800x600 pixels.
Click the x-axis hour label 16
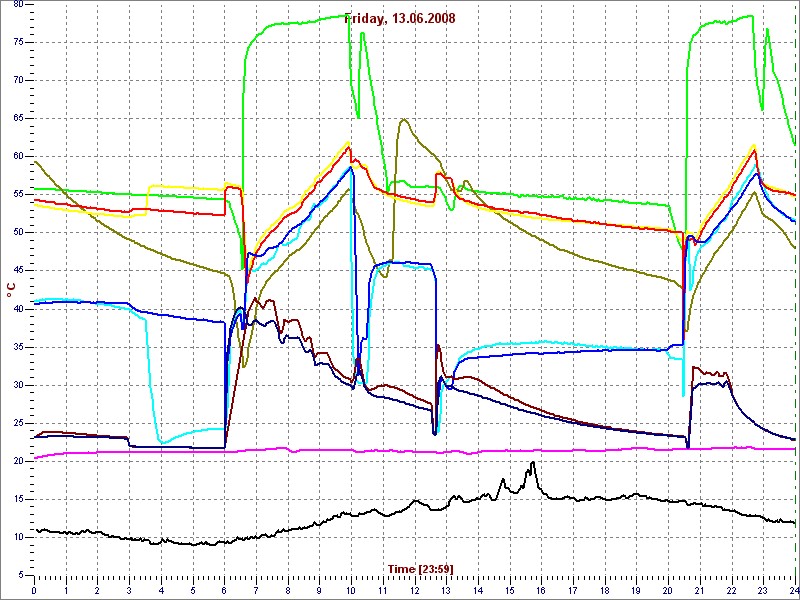[x=542, y=590]
